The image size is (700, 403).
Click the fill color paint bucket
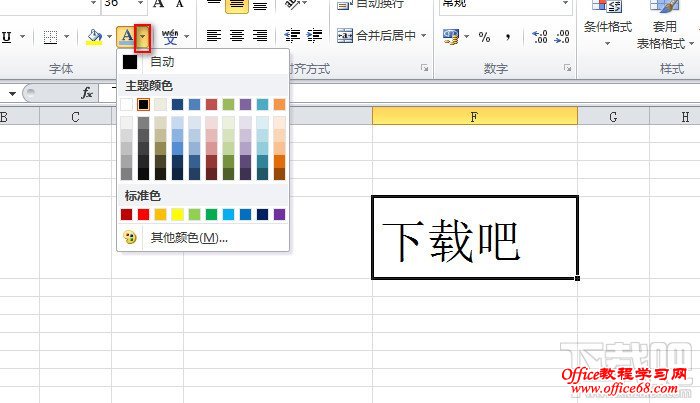click(94, 37)
